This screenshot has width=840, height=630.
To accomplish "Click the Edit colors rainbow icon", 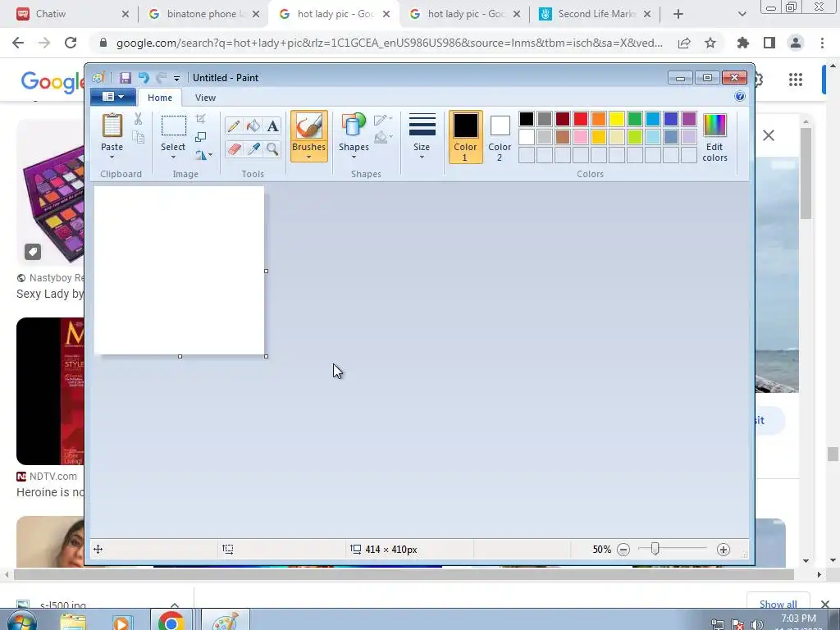I will pyautogui.click(x=714, y=126).
